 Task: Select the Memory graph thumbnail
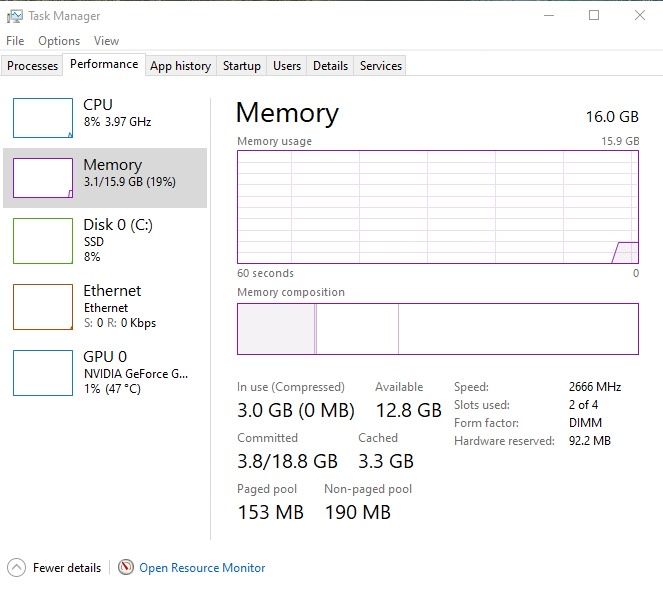[x=43, y=178]
